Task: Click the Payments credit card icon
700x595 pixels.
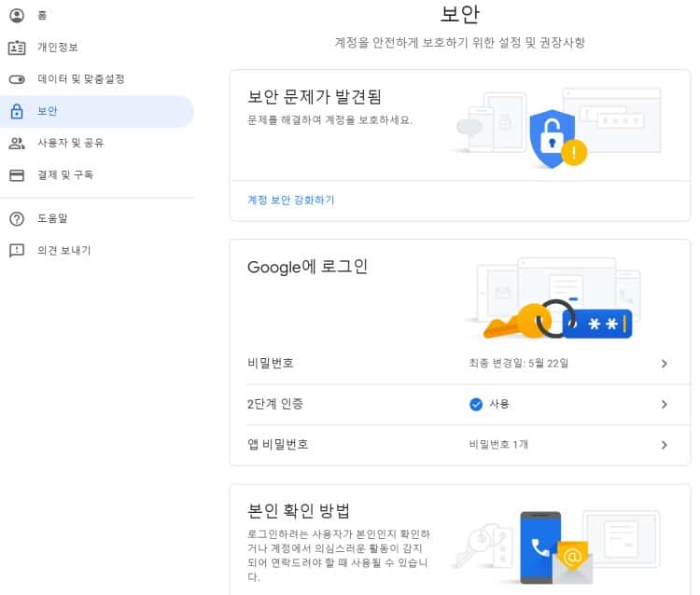Action: (17, 175)
